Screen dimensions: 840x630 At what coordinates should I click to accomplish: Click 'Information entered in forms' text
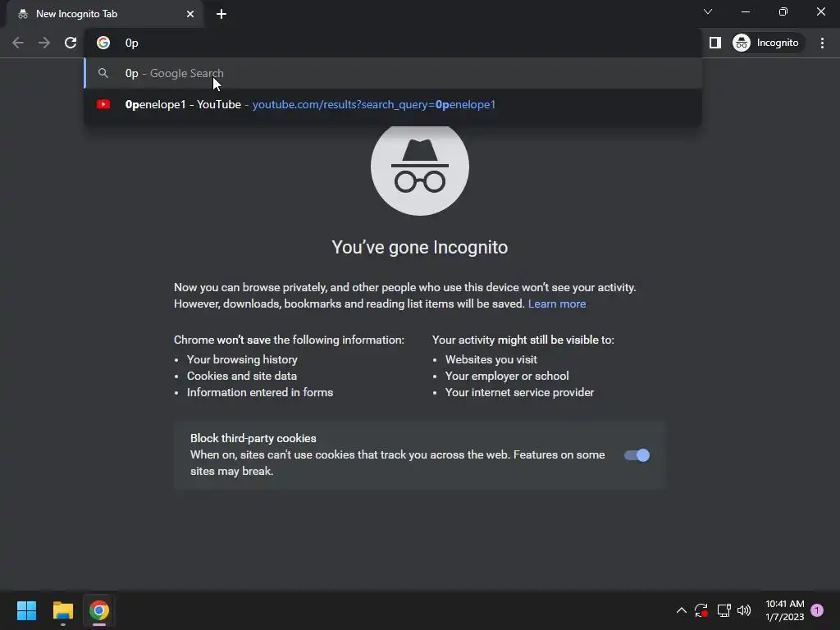(260, 393)
